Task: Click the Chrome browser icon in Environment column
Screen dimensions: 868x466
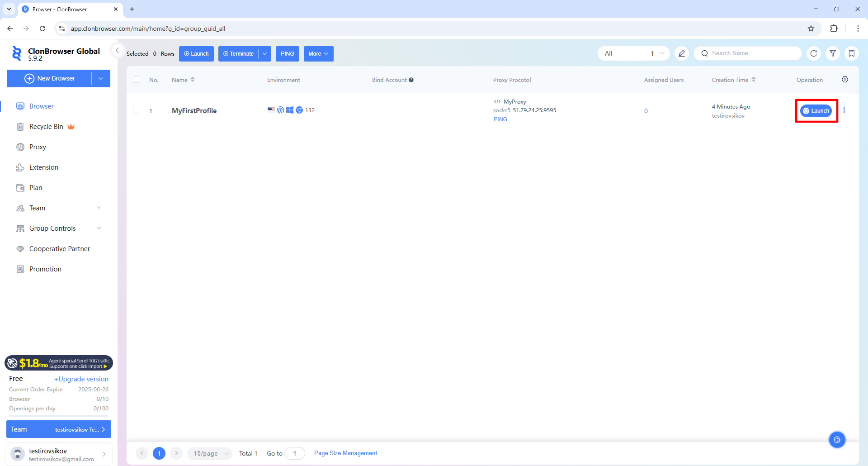Action: pyautogui.click(x=299, y=110)
